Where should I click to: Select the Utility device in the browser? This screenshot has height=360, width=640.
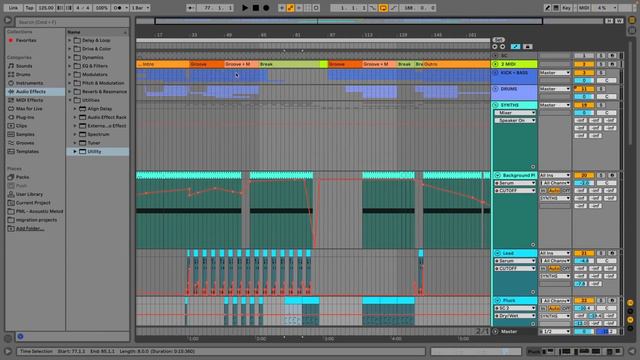[94, 152]
